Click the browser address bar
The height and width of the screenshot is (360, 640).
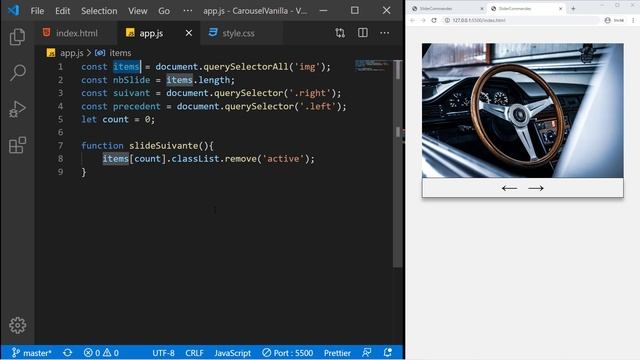[x=520, y=20]
